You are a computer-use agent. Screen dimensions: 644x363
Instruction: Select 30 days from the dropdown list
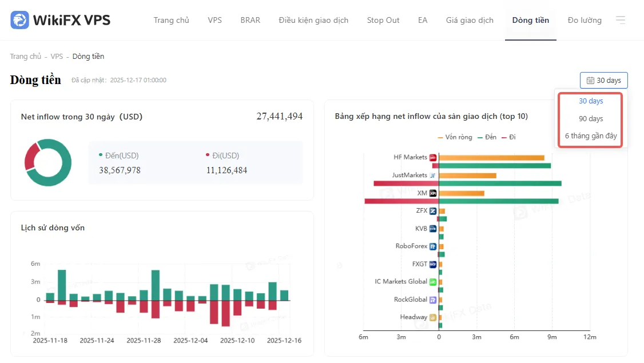591,101
